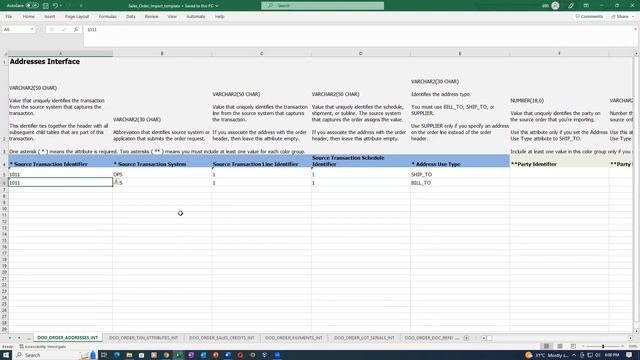Screen dimensions: 640x360
Task: Open the File menu
Action: click(x=9, y=17)
